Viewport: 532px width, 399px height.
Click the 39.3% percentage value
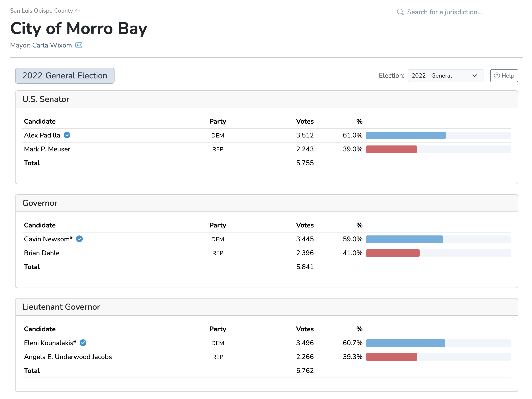click(x=353, y=357)
